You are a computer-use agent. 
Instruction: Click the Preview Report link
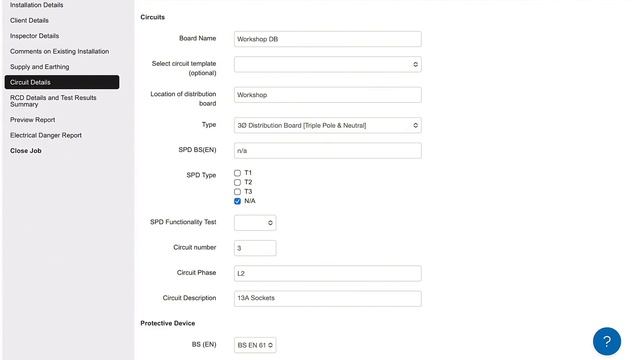[x=33, y=120]
